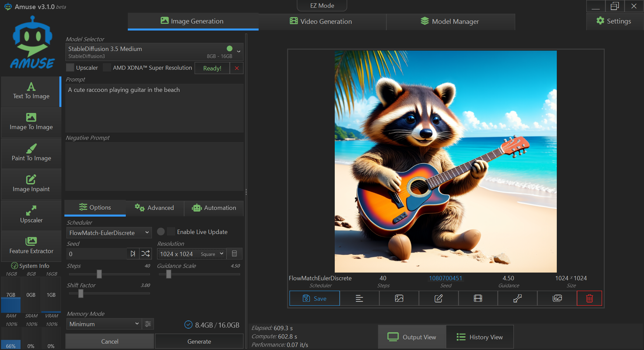Screen dimensions: 644x350
Task: Click the next seed icon beside the Seed field
Action: tap(133, 254)
